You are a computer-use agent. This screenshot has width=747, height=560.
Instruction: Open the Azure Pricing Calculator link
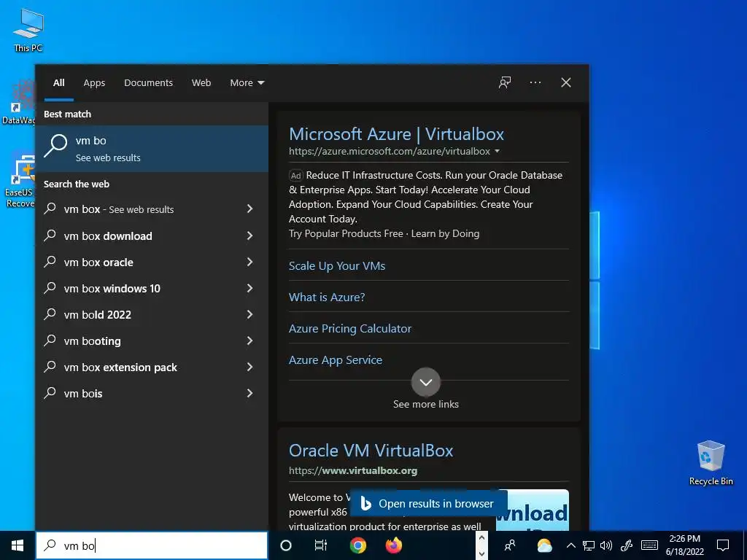(349, 329)
